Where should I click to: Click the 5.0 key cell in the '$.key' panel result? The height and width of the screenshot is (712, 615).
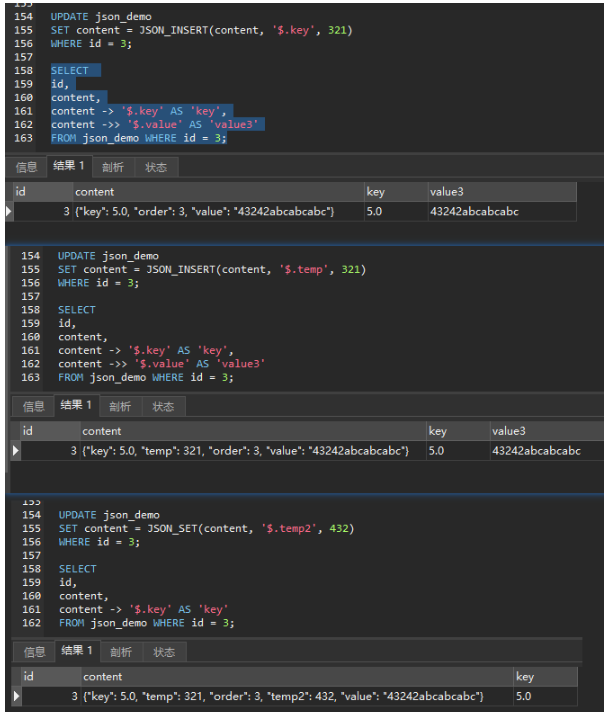click(396, 212)
